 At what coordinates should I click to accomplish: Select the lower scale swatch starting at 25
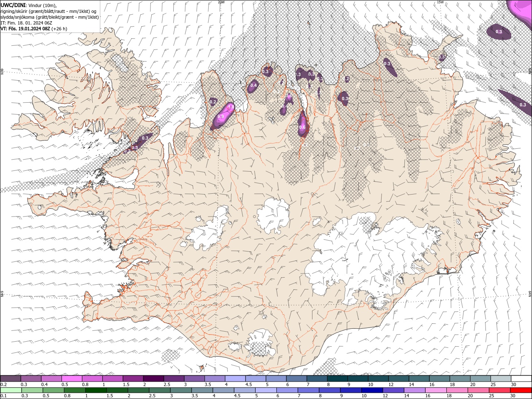[500, 390]
